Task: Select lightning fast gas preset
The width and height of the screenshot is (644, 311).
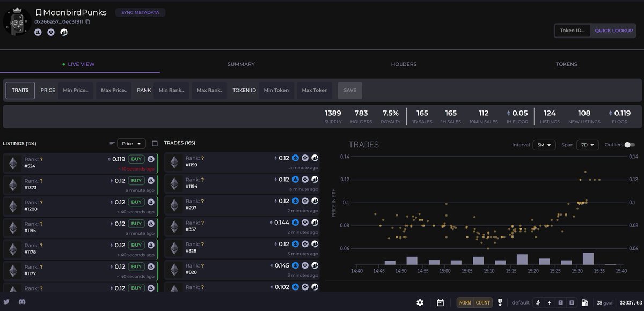Action: tap(548, 302)
